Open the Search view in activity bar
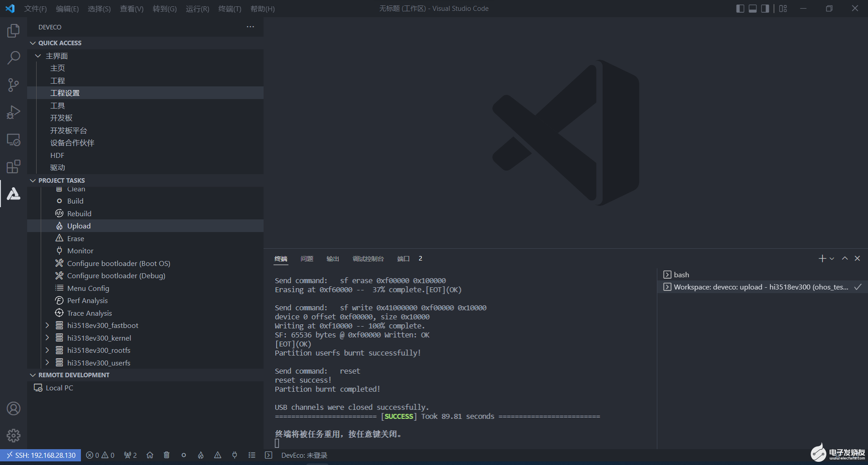 click(x=14, y=58)
